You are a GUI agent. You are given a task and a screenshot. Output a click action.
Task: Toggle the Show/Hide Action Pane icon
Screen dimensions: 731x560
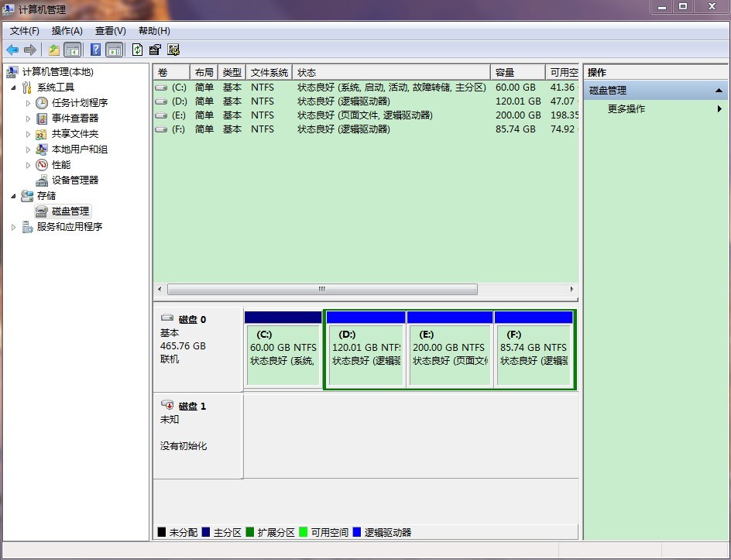[115, 50]
